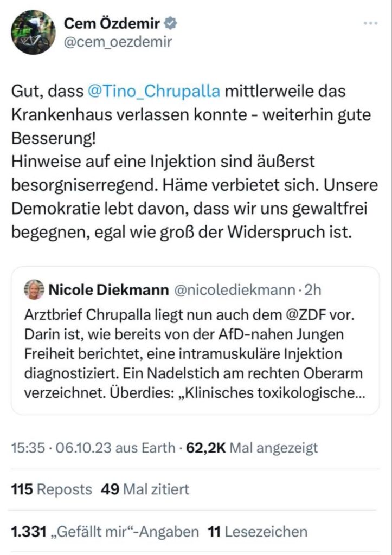Open the three-dot more options menu
This screenshot has width=392, height=555.
tap(370, 23)
